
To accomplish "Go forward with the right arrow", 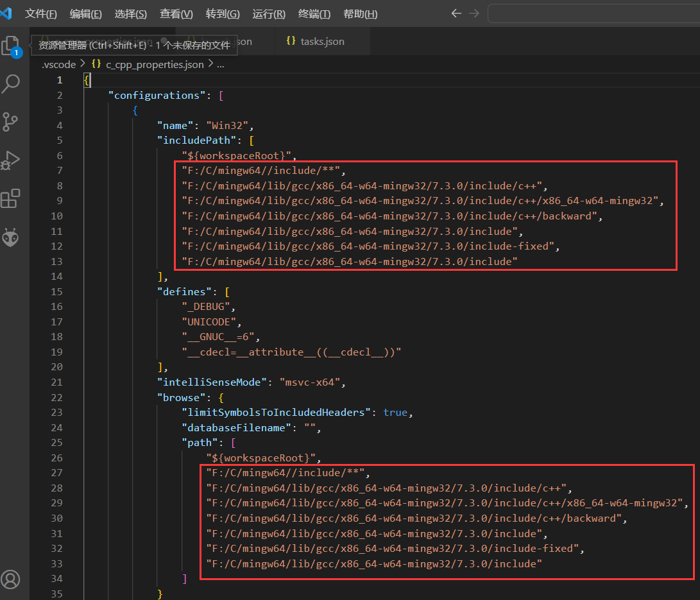I will pyautogui.click(x=474, y=13).
